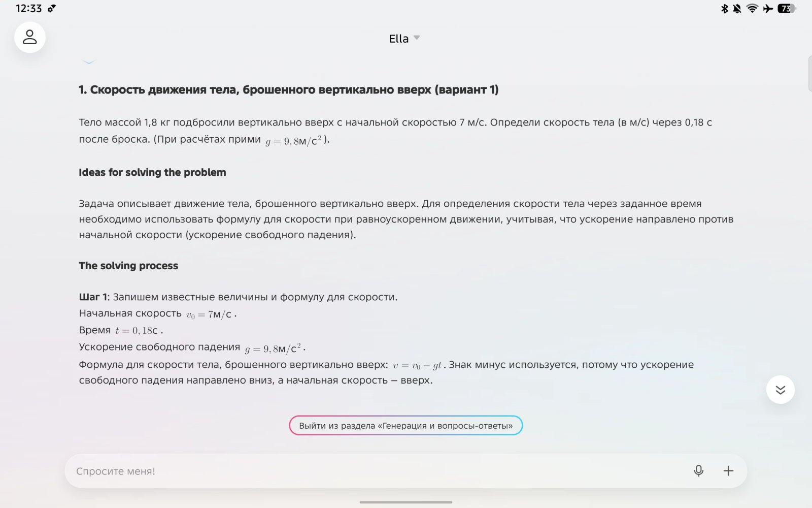Tap the muted notifications bell icon
812x508 pixels.
(737, 9)
